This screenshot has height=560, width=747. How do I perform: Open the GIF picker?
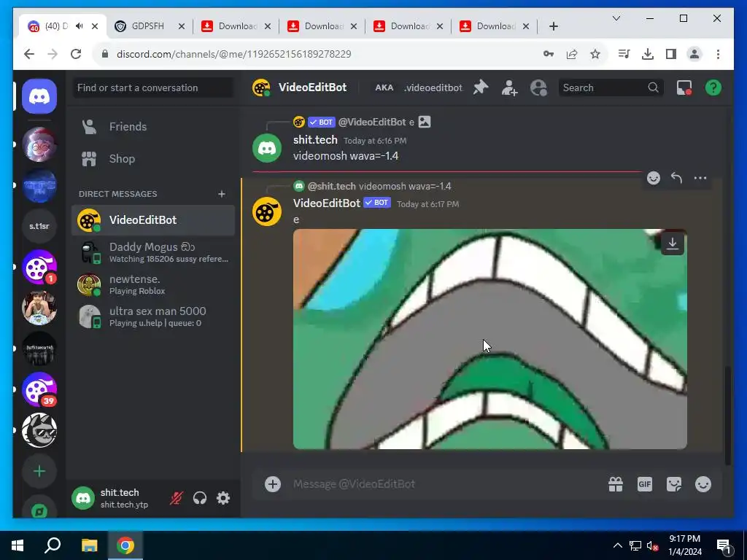tap(645, 484)
